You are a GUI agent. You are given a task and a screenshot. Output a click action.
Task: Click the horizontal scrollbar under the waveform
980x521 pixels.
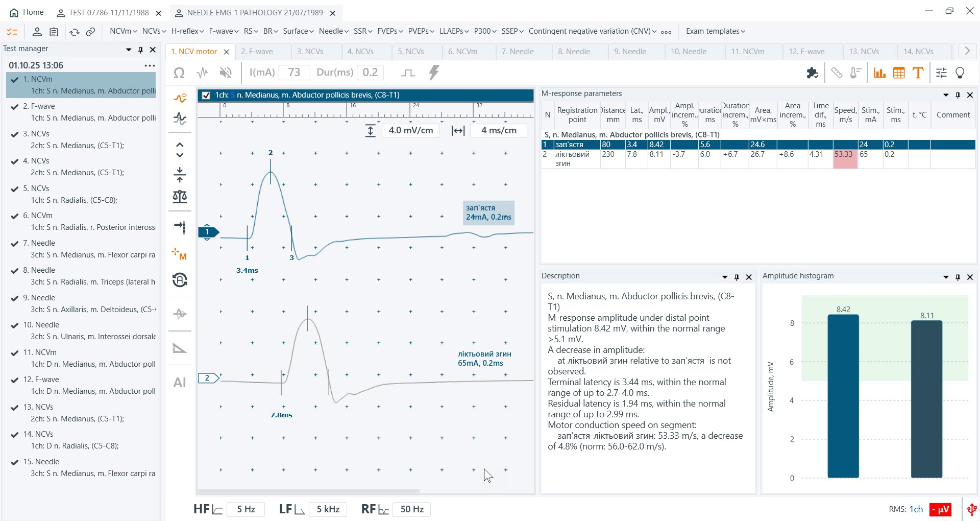pyautogui.click(x=308, y=491)
